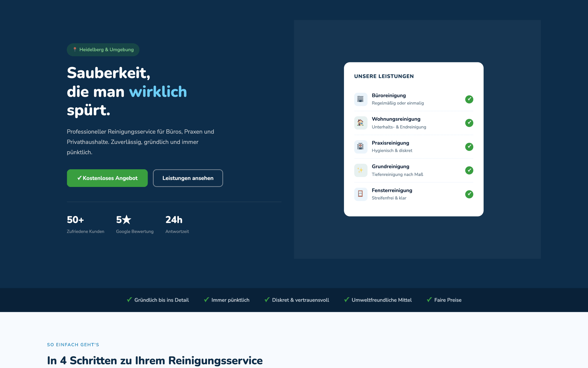Click Streifenfrei & klar subtitle
The image size is (588, 368).
click(389, 198)
